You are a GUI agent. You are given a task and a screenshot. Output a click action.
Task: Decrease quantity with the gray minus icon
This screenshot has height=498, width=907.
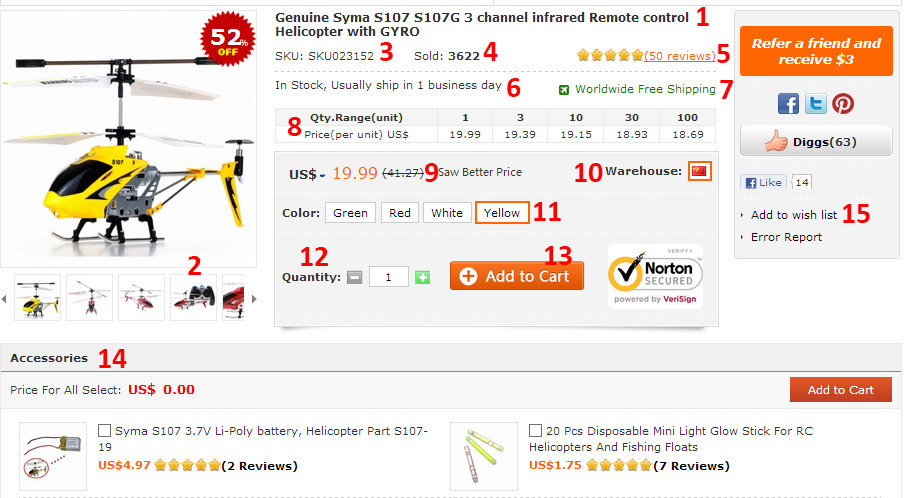click(x=355, y=278)
